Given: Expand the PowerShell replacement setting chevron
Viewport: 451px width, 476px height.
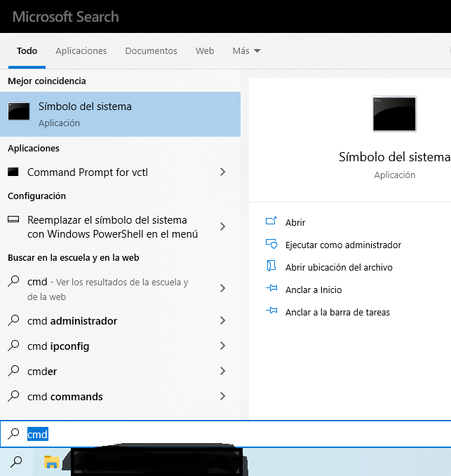Looking at the screenshot, I should click(222, 226).
